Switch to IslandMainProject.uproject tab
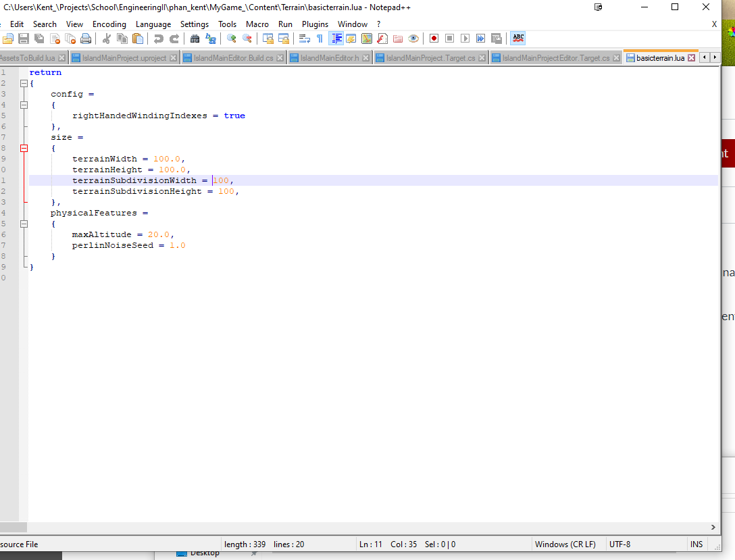The image size is (735, 560). click(x=124, y=58)
